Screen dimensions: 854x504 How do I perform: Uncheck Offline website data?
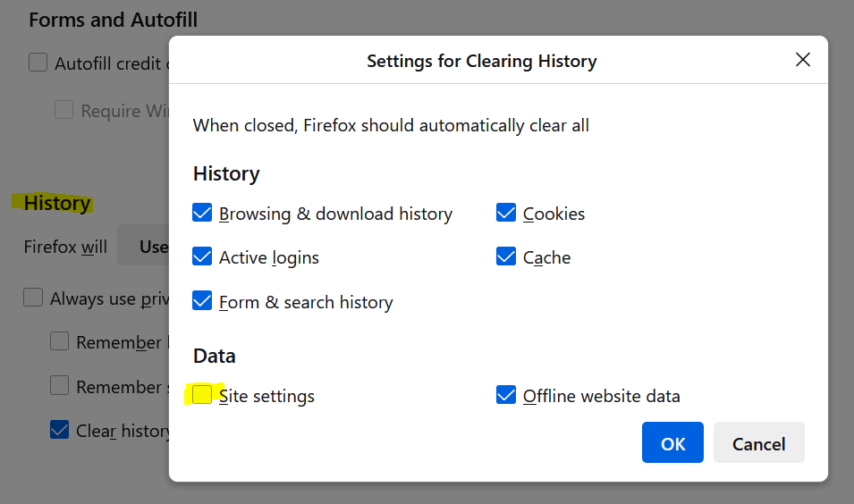506,395
